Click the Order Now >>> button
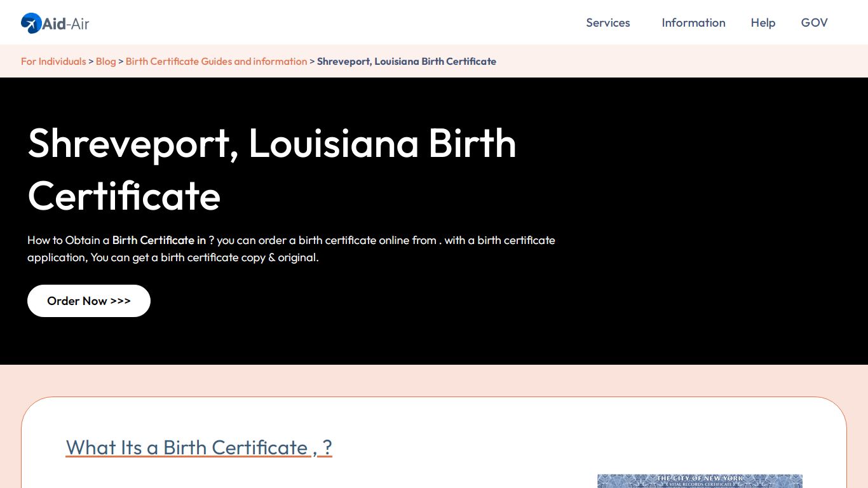 point(89,301)
